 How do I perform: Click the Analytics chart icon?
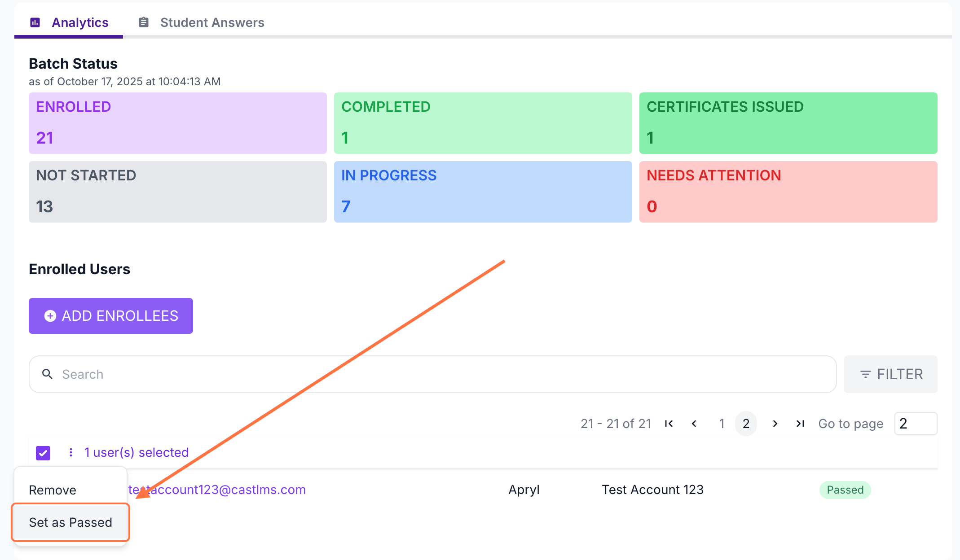[x=35, y=22]
